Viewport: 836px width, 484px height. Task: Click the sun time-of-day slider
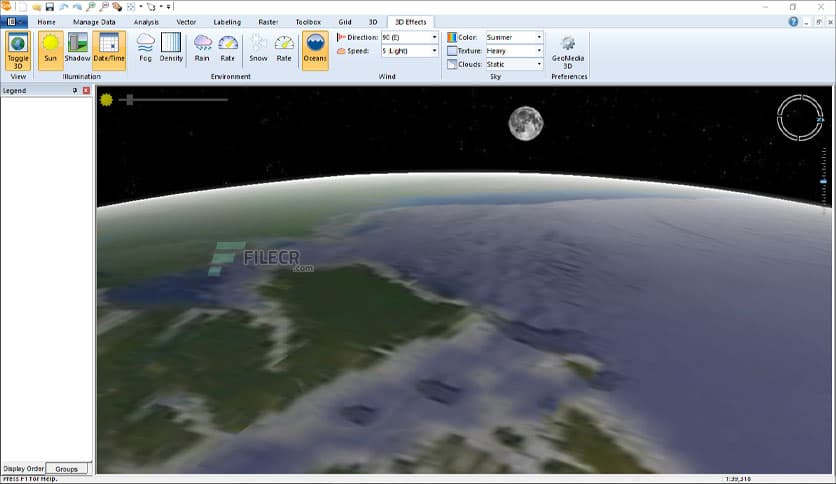[x=129, y=99]
